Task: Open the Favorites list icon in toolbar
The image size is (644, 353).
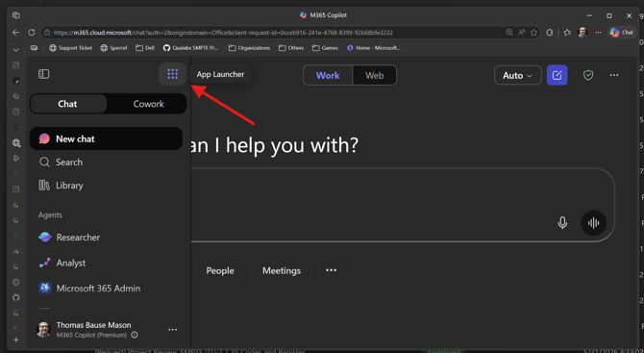Action: click(567, 33)
